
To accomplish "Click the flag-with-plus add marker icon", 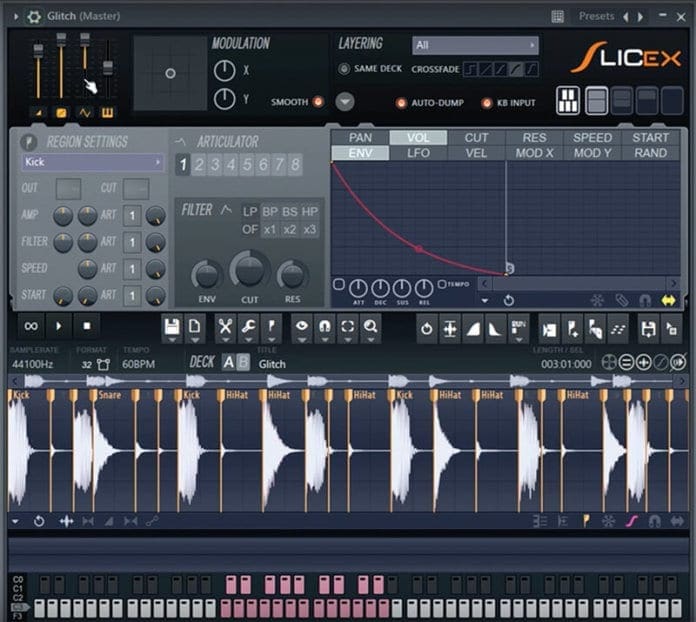I will tap(573, 329).
